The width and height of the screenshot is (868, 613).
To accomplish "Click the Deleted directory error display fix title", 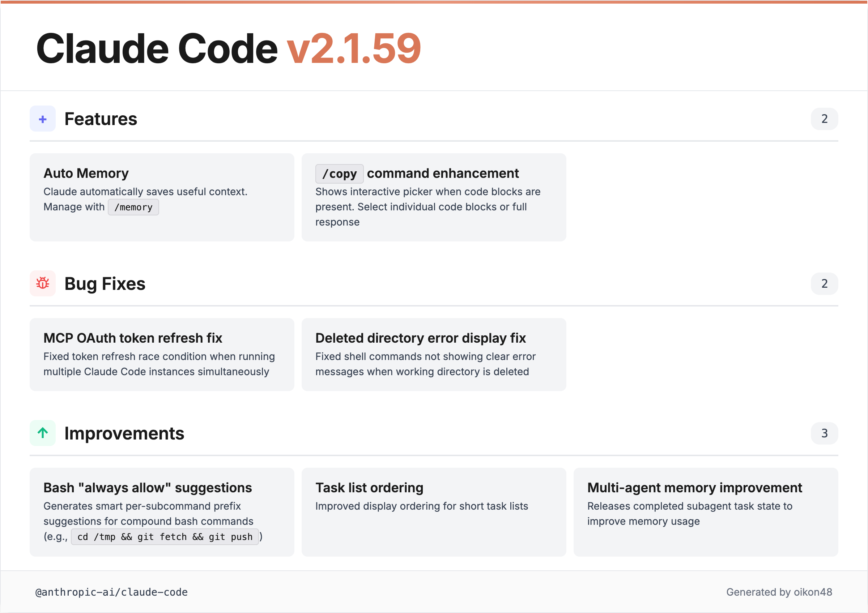I will pos(420,338).
